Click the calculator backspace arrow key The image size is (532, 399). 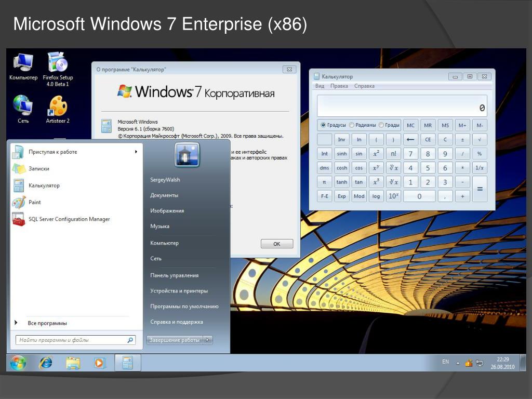pos(410,139)
